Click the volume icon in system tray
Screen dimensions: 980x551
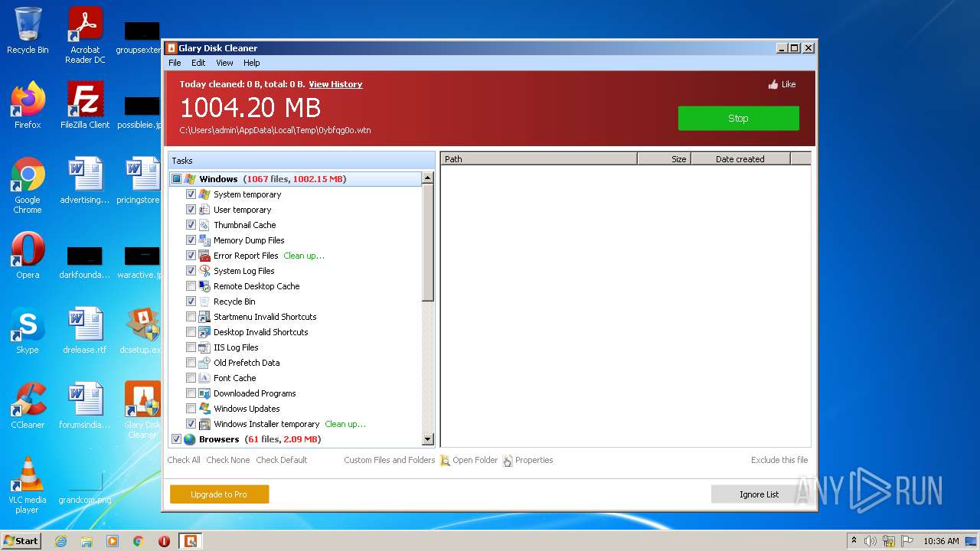(x=871, y=541)
